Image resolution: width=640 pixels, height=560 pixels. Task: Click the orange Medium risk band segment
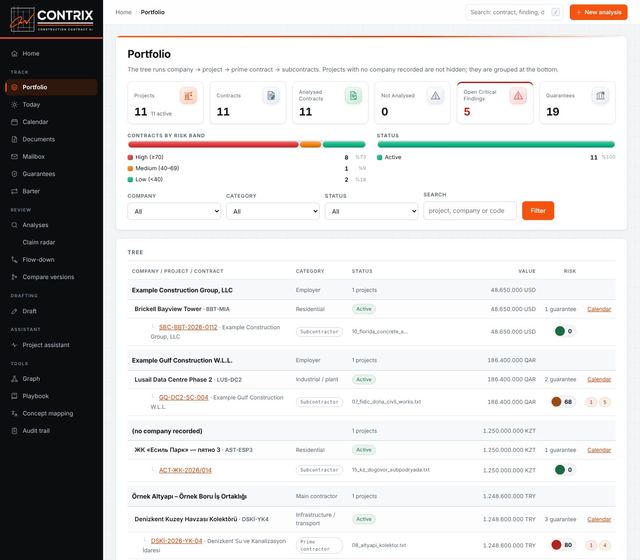tap(311, 144)
